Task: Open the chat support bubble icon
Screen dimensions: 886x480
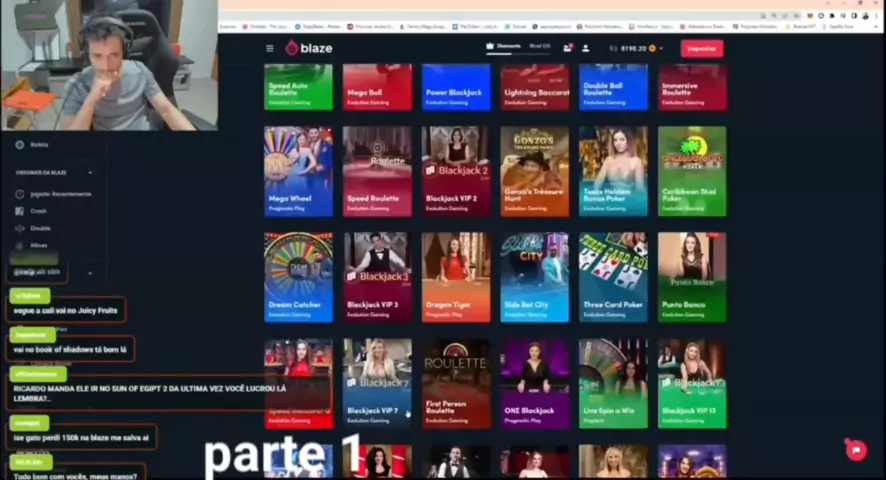Action: (855, 450)
